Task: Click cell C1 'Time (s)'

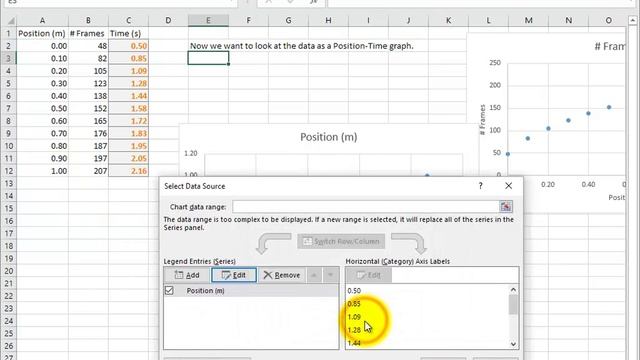Action: pos(129,33)
